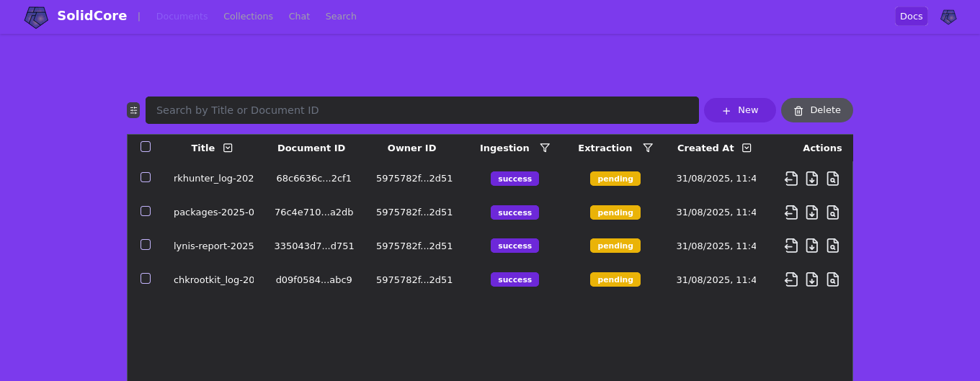Download the rkhunter_log document
980x381 pixels.
pyautogui.click(x=812, y=179)
